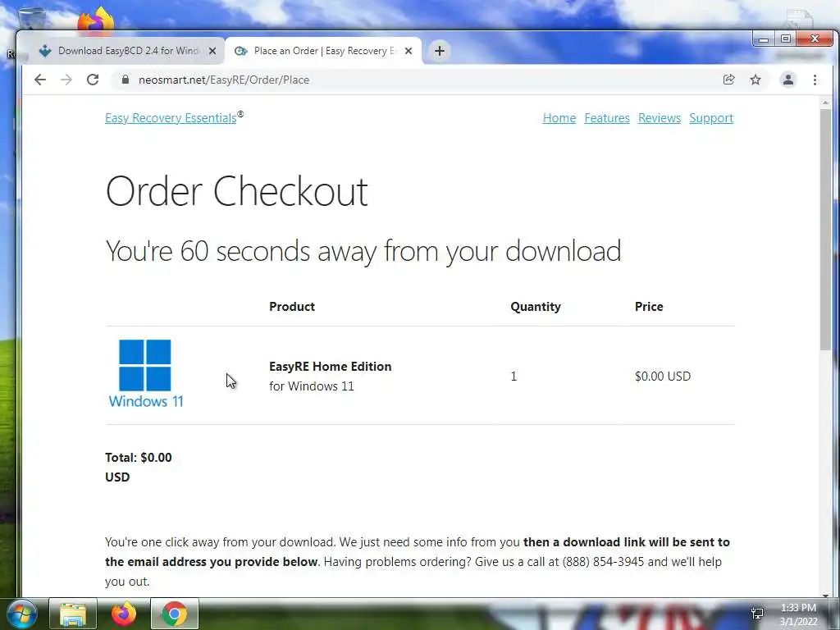The height and width of the screenshot is (630, 840).
Task: Click the page scrollbar thumb
Action: 825,230
